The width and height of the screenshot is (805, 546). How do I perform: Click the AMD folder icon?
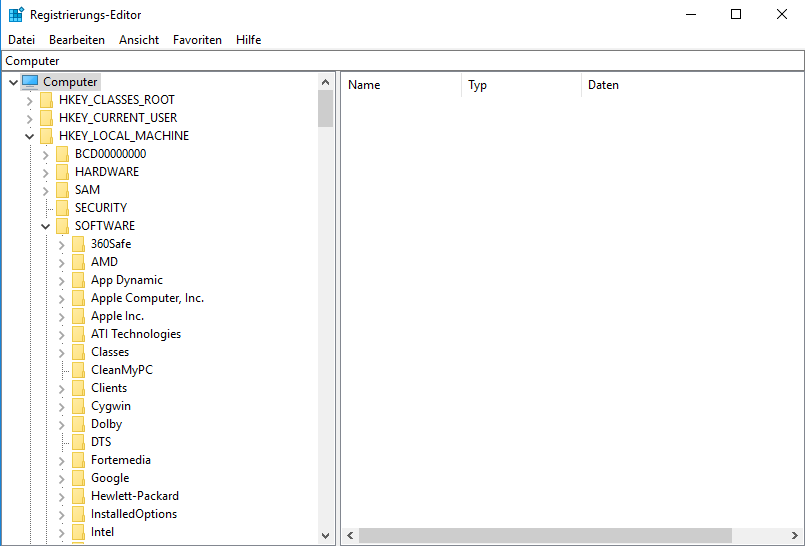pyautogui.click(x=78, y=261)
